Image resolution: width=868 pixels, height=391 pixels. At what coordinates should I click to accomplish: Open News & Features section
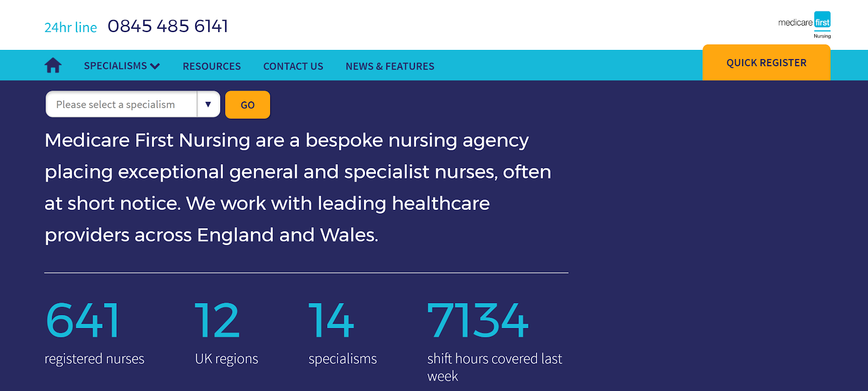[x=390, y=66]
